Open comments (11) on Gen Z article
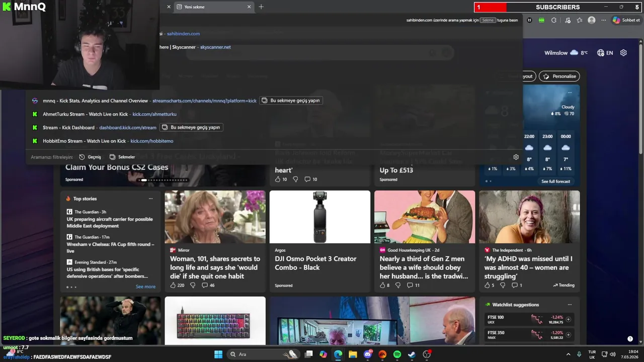The image size is (644, 362). click(413, 285)
